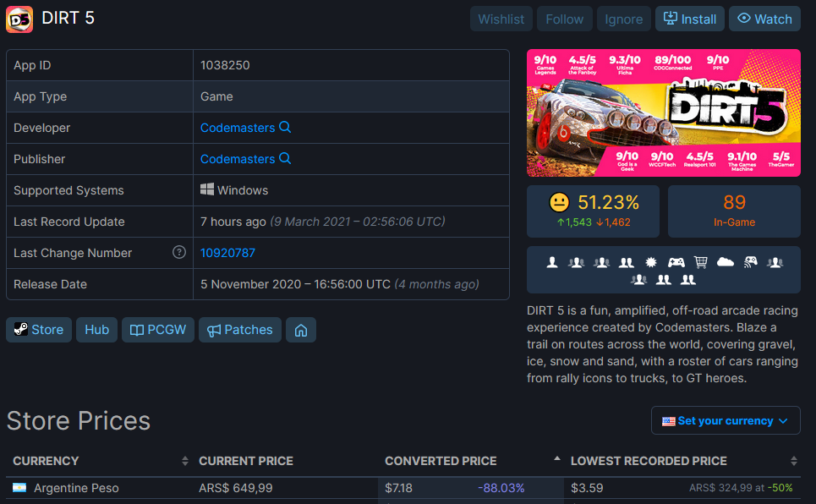Click the Argentine flag icon
This screenshot has width=816, height=504.
point(19,488)
